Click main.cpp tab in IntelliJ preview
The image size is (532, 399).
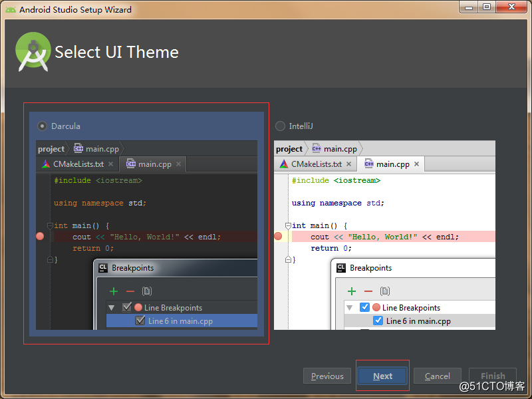[391, 164]
